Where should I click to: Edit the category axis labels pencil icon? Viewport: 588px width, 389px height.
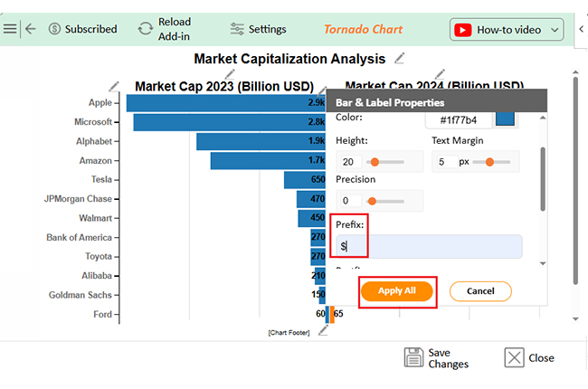[x=114, y=86]
